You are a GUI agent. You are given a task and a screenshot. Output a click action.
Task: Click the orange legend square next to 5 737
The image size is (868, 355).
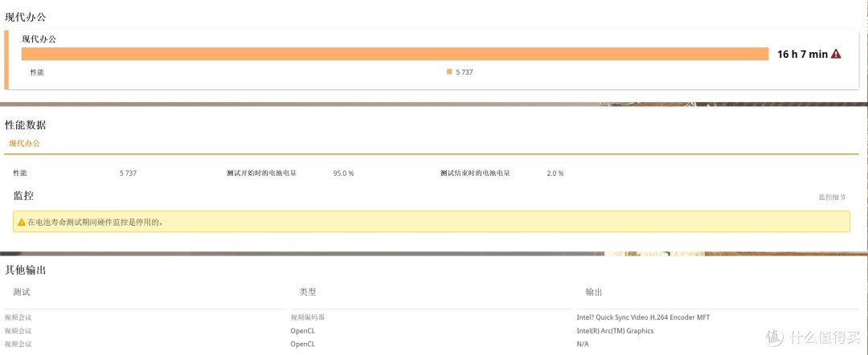449,72
